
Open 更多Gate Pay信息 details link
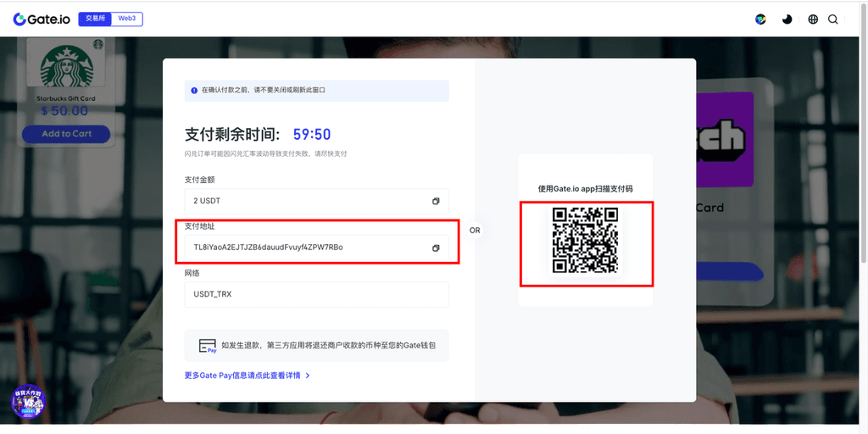[242, 375]
